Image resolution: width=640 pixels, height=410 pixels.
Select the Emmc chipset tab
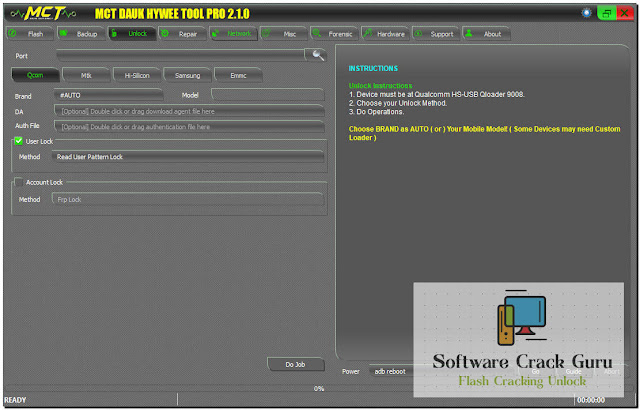[x=238, y=75]
